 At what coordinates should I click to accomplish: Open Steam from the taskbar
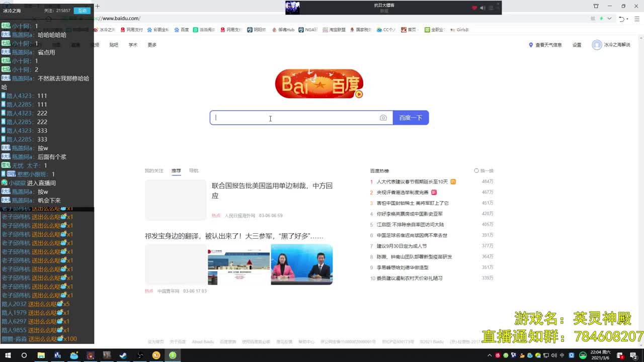tap(123, 355)
